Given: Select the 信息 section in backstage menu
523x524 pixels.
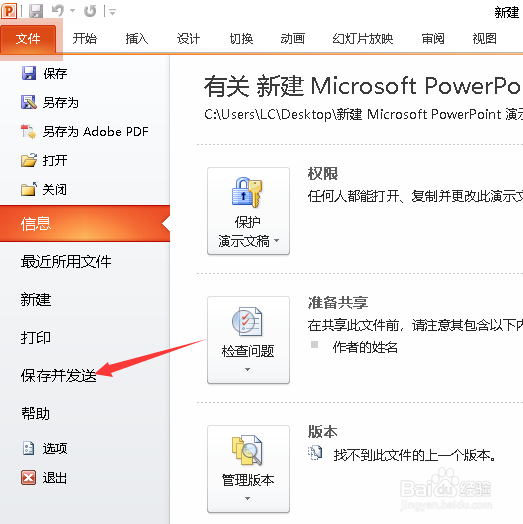Looking at the screenshot, I should (x=85, y=224).
